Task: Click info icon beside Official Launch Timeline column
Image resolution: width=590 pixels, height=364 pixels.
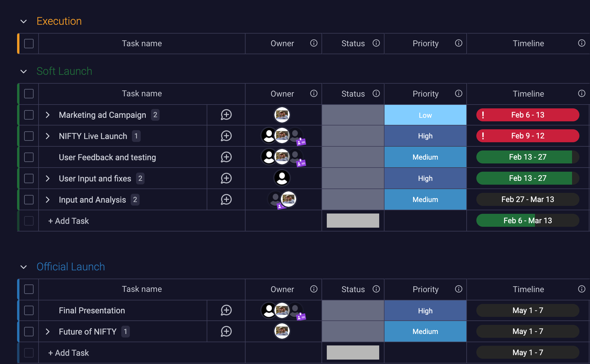Action: pyautogui.click(x=582, y=289)
